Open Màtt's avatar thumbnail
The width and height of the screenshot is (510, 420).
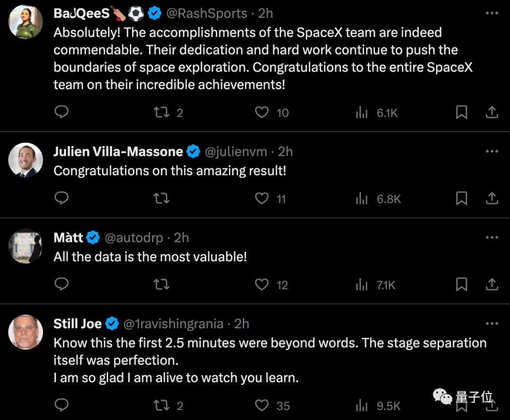click(25, 246)
